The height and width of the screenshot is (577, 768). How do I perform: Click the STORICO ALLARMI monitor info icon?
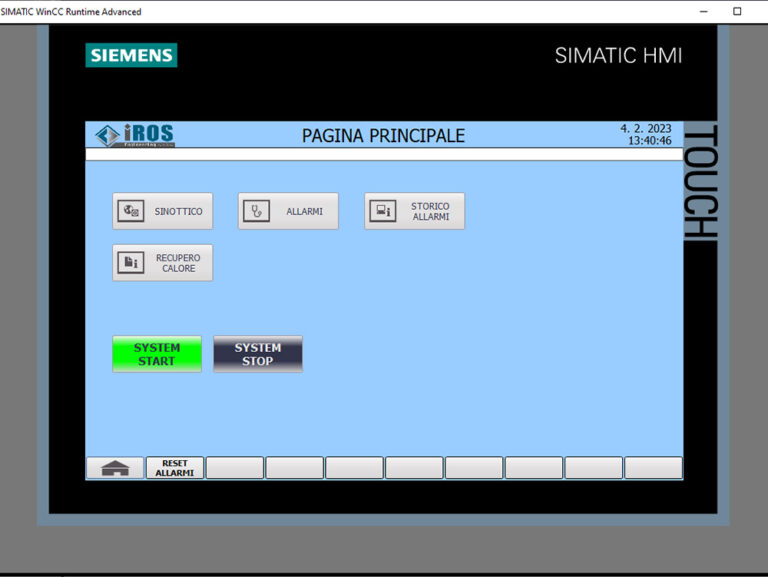pos(383,211)
